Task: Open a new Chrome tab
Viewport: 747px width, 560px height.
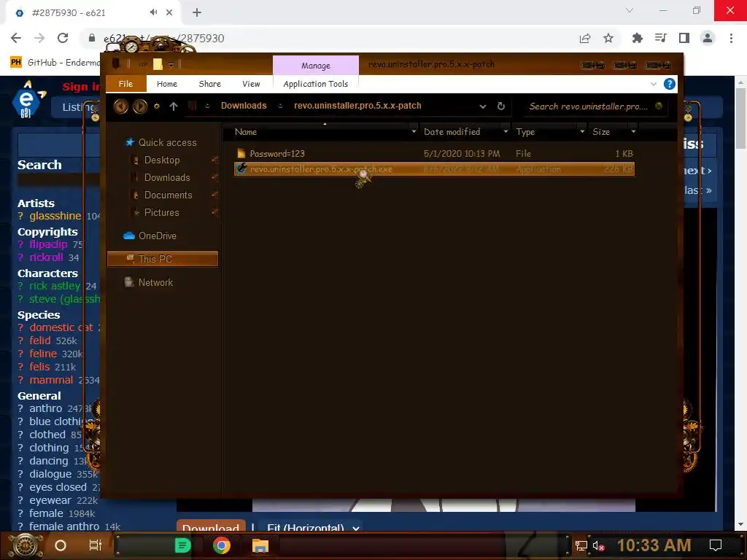Action: click(197, 12)
